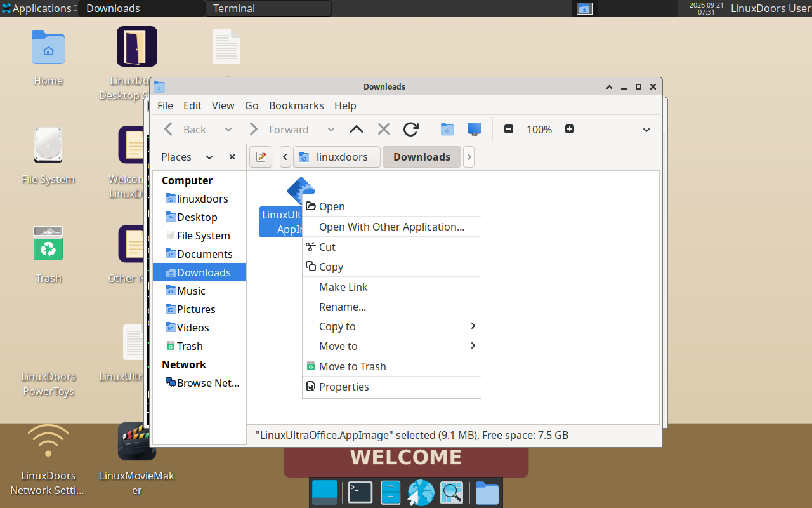Open the Terminal from the dock
The width and height of the screenshot is (812, 508).
click(360, 493)
